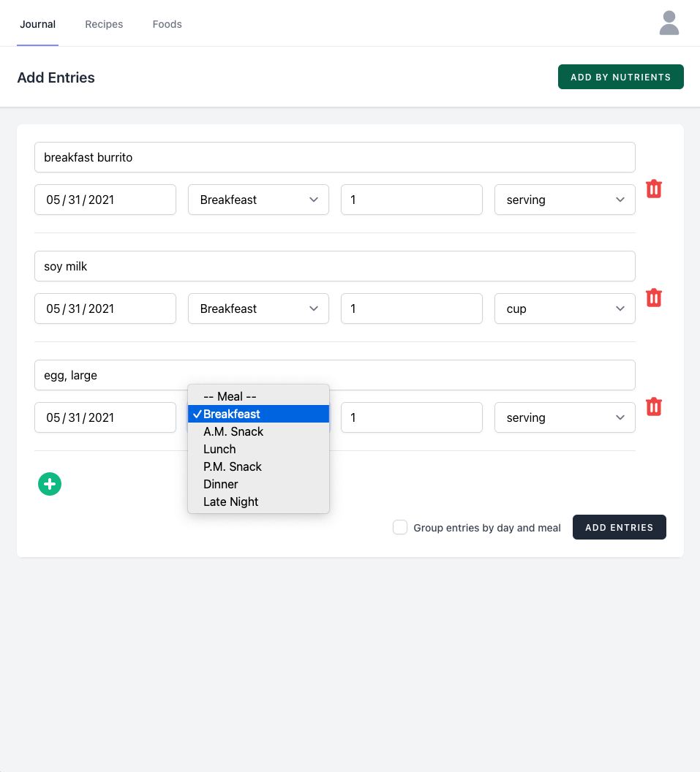Viewport: 700px width, 772px height.
Task: Click the soy milk food name field
Action: pyautogui.click(x=334, y=266)
